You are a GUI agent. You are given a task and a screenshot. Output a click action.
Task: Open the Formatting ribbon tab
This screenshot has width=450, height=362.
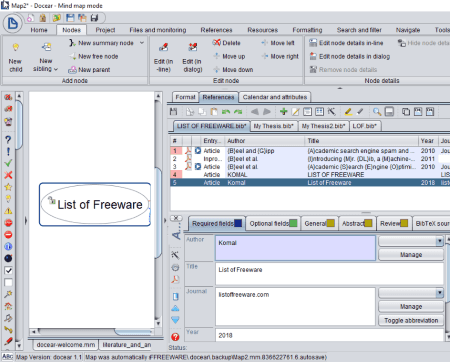click(x=307, y=30)
